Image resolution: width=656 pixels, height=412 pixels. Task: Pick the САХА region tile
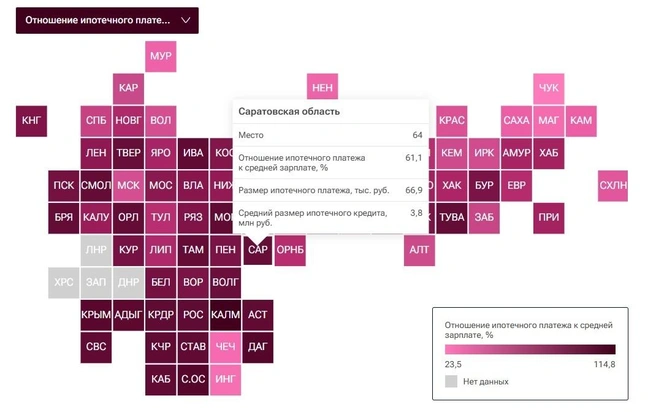pyautogui.click(x=516, y=121)
